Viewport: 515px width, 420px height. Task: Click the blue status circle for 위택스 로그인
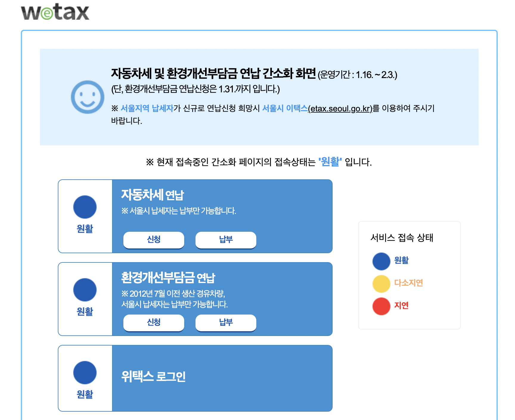click(x=85, y=373)
